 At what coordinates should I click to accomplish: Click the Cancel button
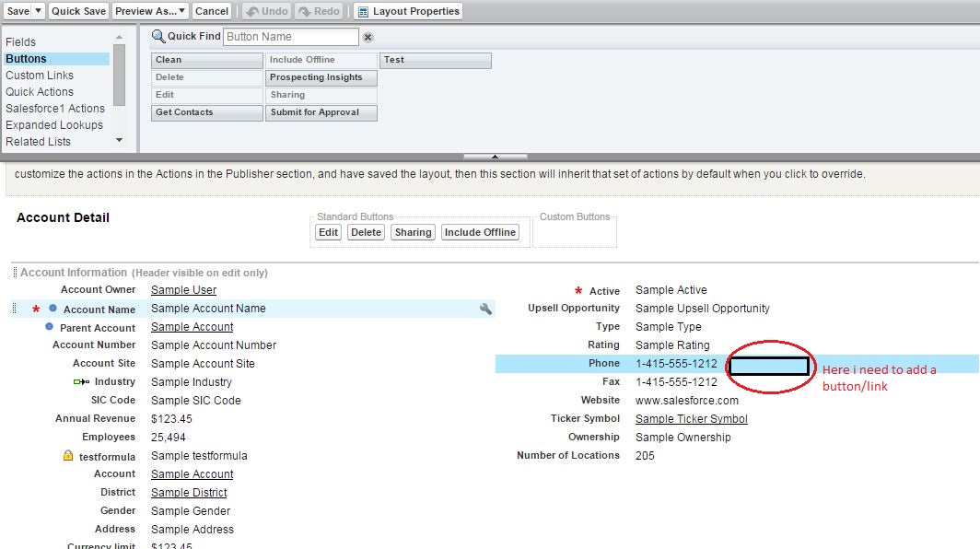point(212,11)
